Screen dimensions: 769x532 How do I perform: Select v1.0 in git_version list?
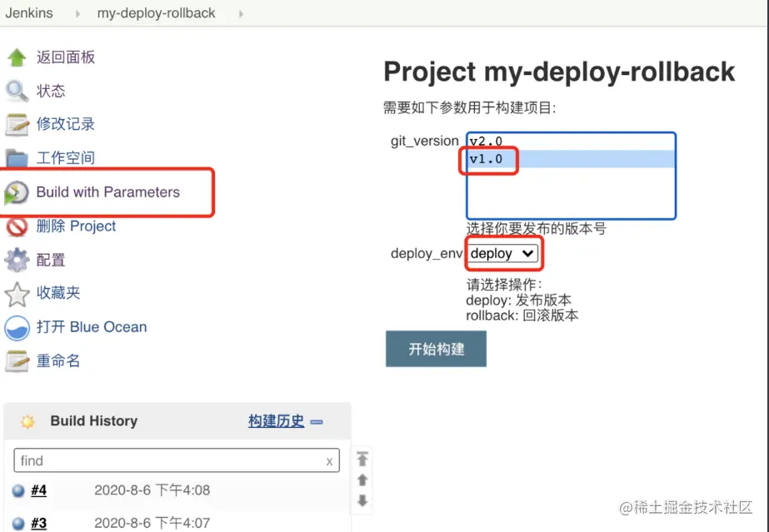point(571,159)
